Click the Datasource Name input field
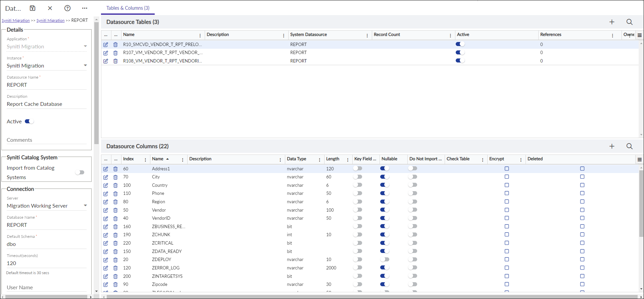644x299 pixels. tap(47, 85)
